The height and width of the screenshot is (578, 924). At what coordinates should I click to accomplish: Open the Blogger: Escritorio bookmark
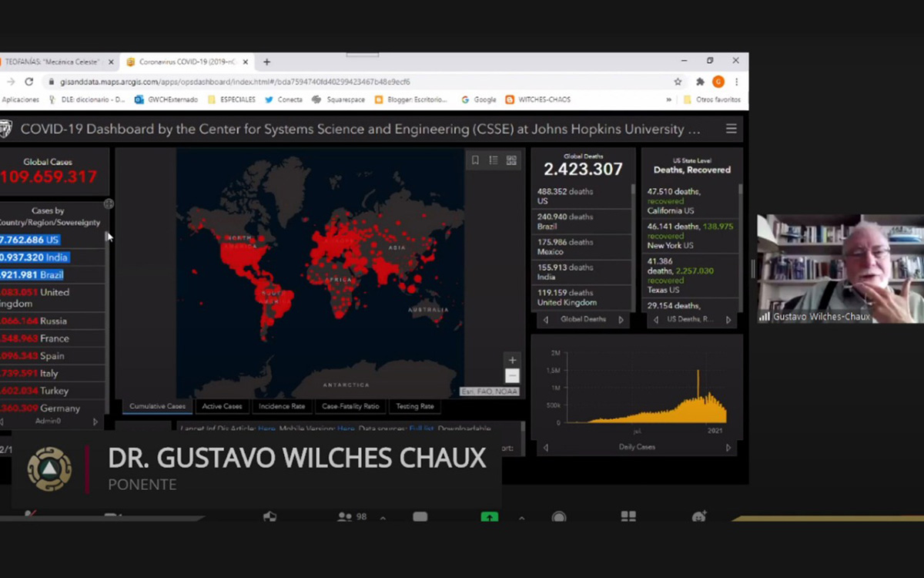click(413, 99)
